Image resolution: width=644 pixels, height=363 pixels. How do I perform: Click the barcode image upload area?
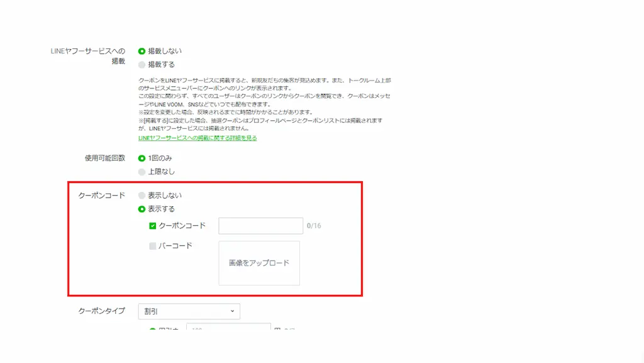pyautogui.click(x=259, y=264)
